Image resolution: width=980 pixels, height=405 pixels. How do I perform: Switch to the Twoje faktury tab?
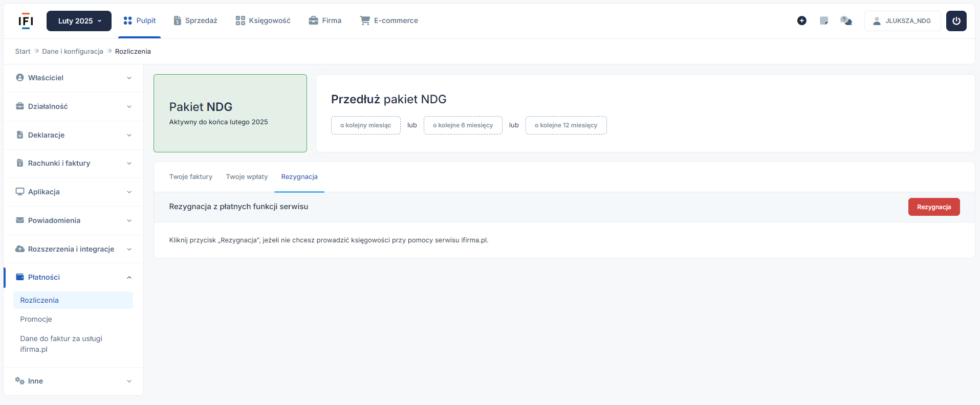tap(190, 177)
